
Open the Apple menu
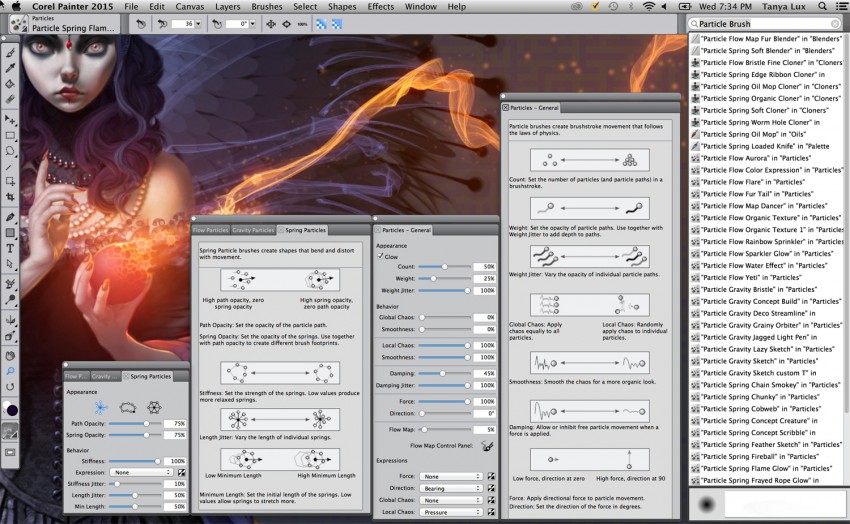tap(16, 7)
